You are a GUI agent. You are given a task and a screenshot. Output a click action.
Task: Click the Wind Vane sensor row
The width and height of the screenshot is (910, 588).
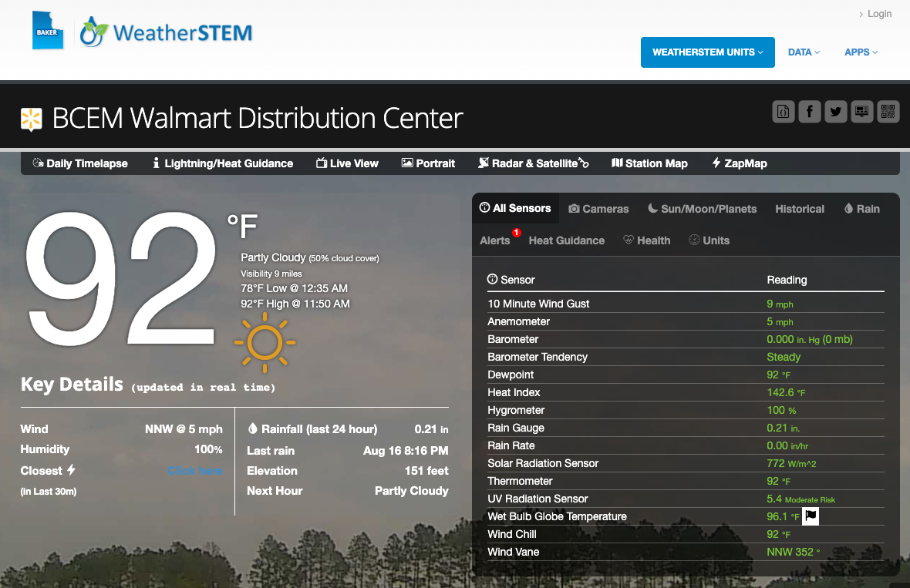[686, 552]
